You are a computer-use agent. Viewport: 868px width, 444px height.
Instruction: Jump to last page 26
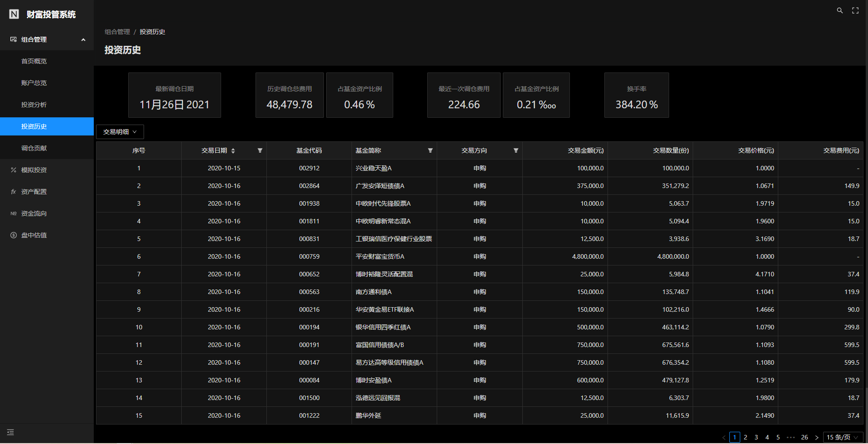point(805,437)
